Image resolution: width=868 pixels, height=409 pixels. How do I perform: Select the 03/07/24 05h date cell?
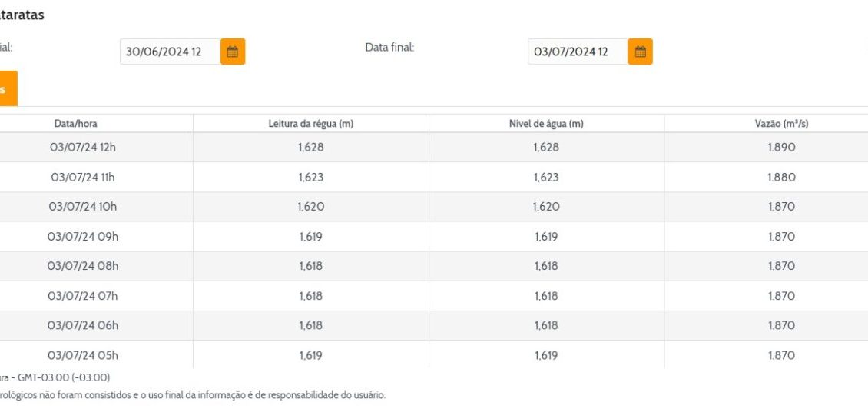83,355
